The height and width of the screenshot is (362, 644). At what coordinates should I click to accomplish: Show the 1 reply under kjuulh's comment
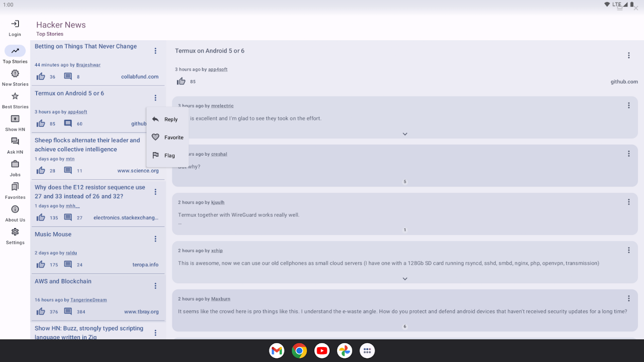coord(405,230)
